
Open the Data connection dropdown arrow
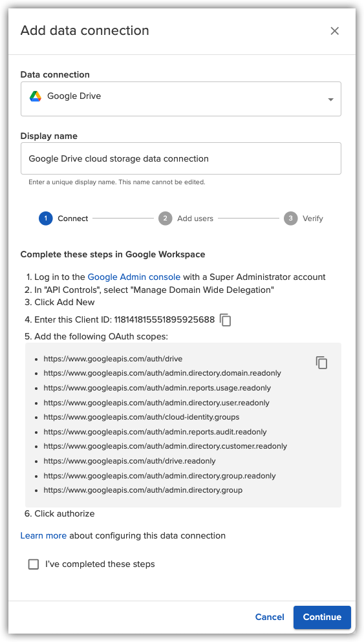(330, 100)
